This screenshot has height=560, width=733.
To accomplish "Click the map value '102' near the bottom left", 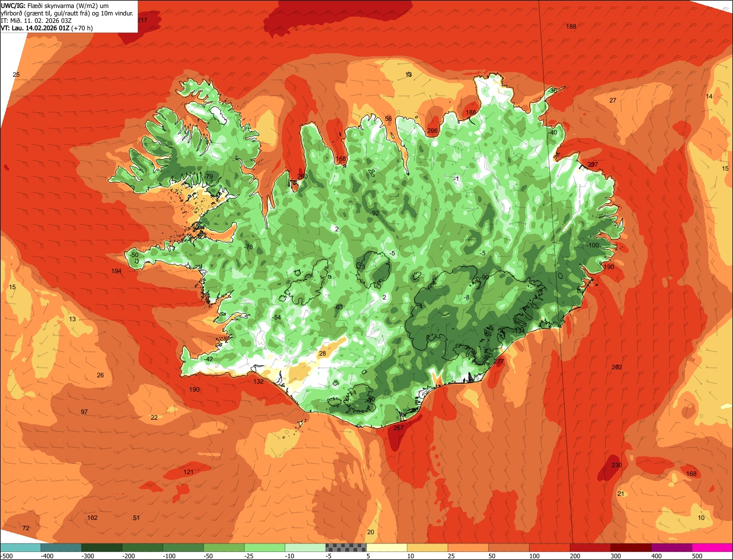I will click(x=92, y=518).
